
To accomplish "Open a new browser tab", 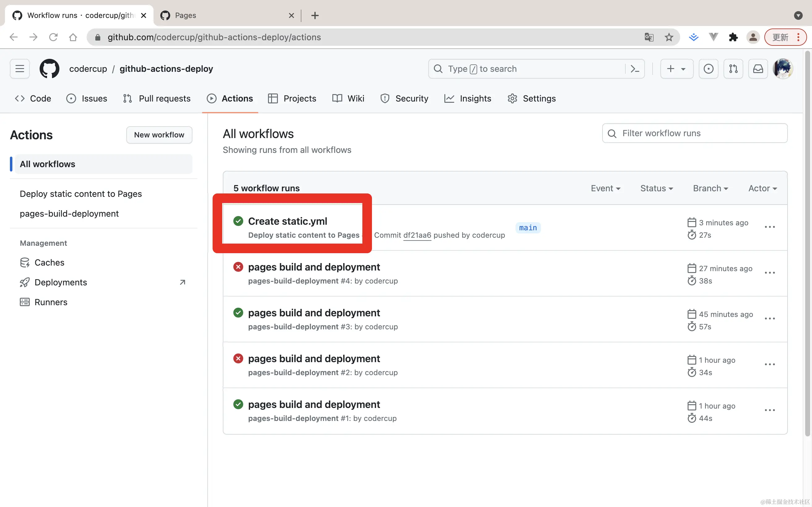I will (x=315, y=15).
